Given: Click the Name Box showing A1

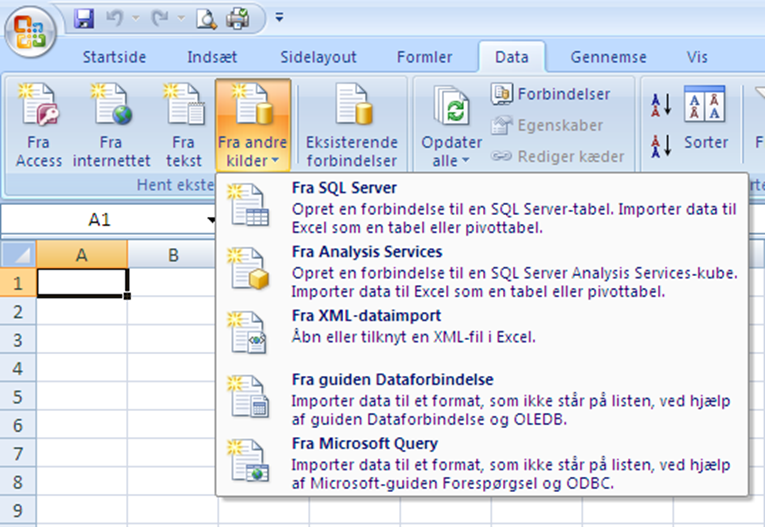Looking at the screenshot, I should click(x=100, y=220).
